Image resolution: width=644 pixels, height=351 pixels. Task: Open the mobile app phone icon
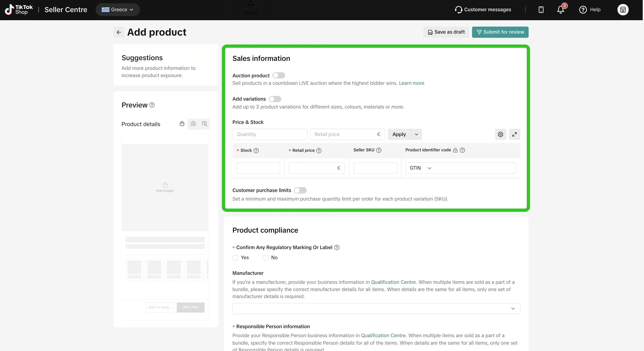click(x=541, y=10)
